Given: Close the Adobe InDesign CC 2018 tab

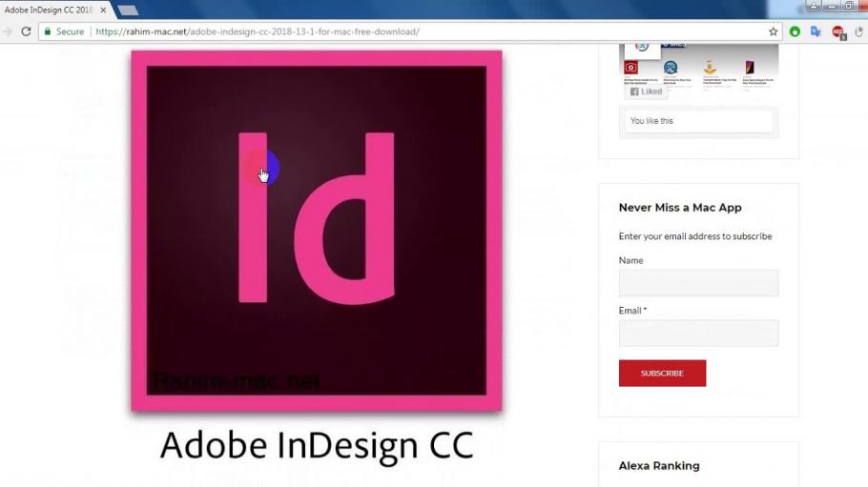Looking at the screenshot, I should point(103,10).
